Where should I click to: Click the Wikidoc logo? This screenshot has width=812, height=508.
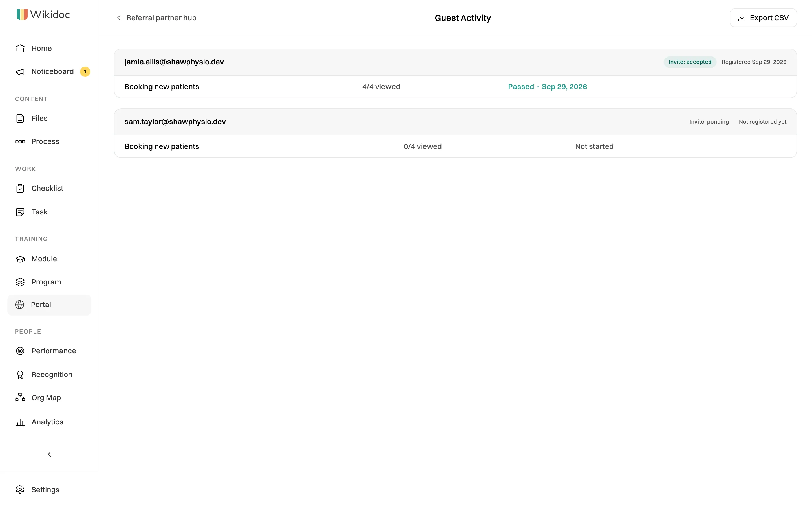(x=43, y=14)
